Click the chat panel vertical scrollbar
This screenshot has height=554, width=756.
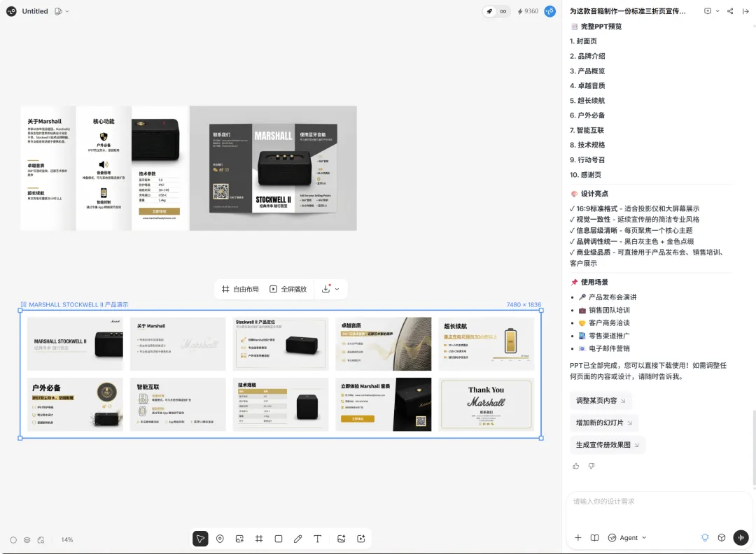coord(754,446)
